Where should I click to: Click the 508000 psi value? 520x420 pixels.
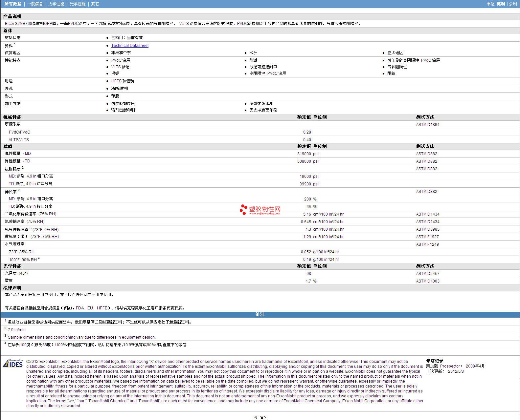308,161
